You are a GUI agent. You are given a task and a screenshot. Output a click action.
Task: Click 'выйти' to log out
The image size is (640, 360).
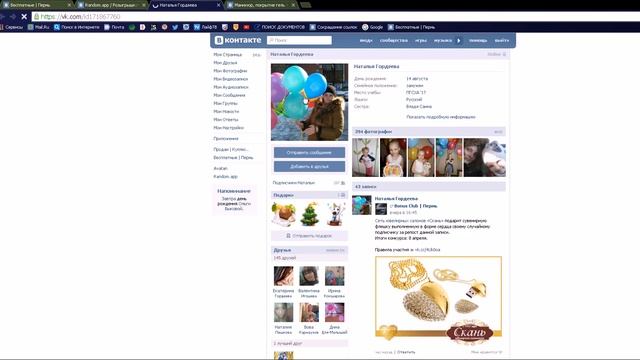click(x=502, y=40)
